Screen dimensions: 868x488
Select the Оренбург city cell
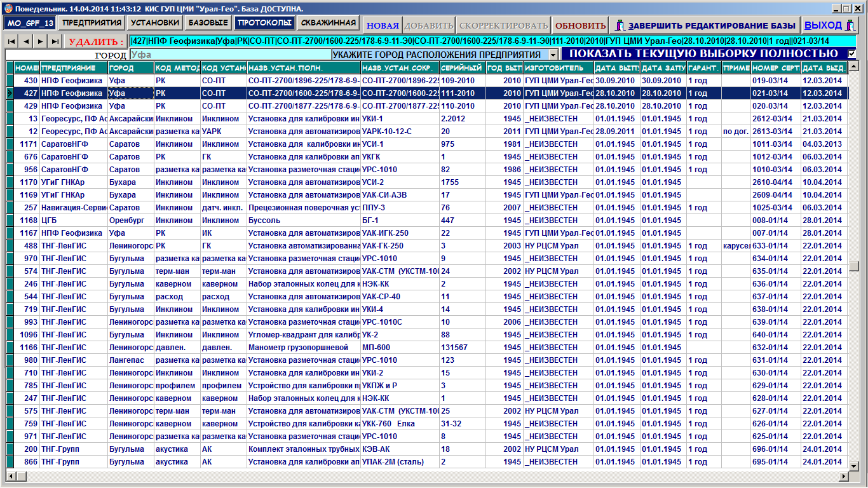point(131,220)
